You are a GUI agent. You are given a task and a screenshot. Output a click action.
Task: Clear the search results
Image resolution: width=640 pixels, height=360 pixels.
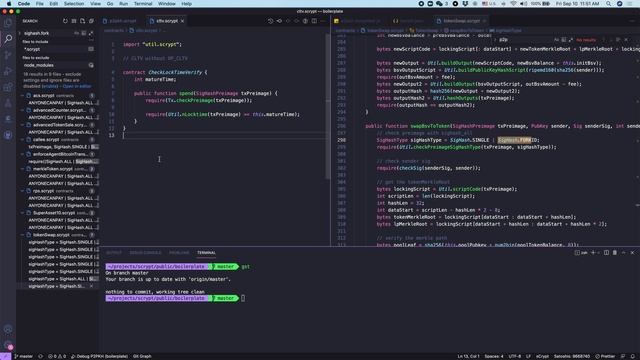(x=74, y=21)
